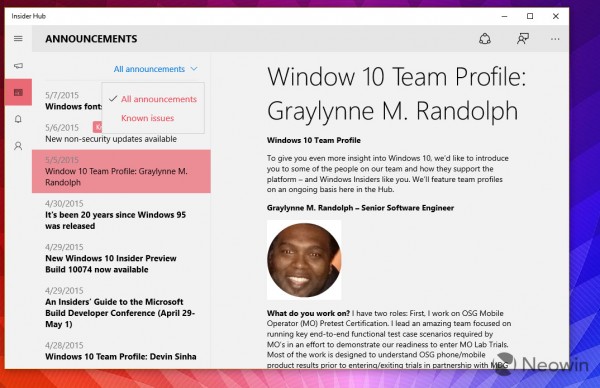This screenshot has width=600, height=388.
Task: Expand the All announcements filter dropdown
Action: pyautogui.click(x=155, y=69)
